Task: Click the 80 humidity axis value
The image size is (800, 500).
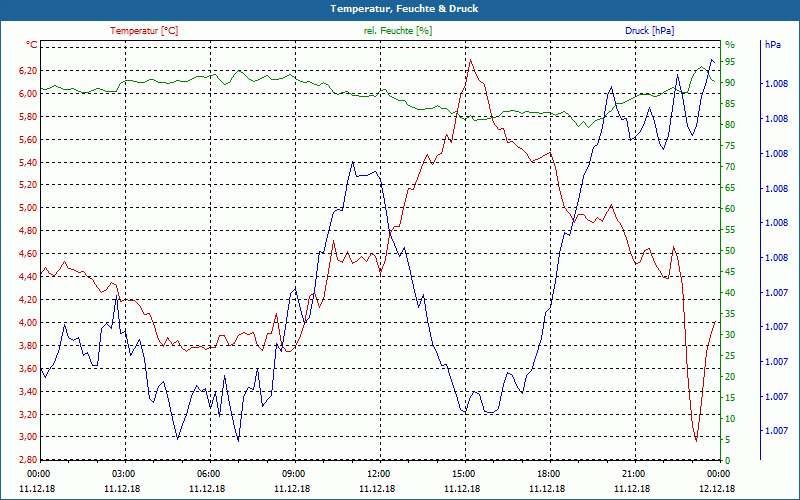Action: click(730, 124)
